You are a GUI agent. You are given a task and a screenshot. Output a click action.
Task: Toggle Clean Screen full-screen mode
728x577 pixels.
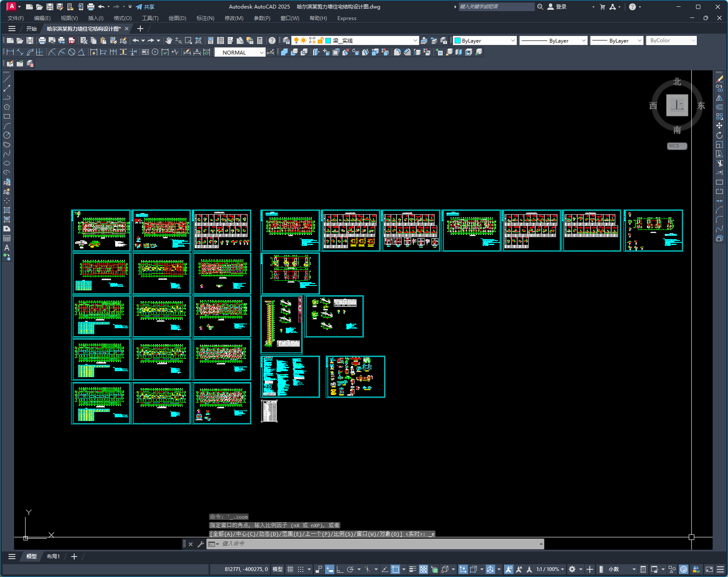[709, 569]
